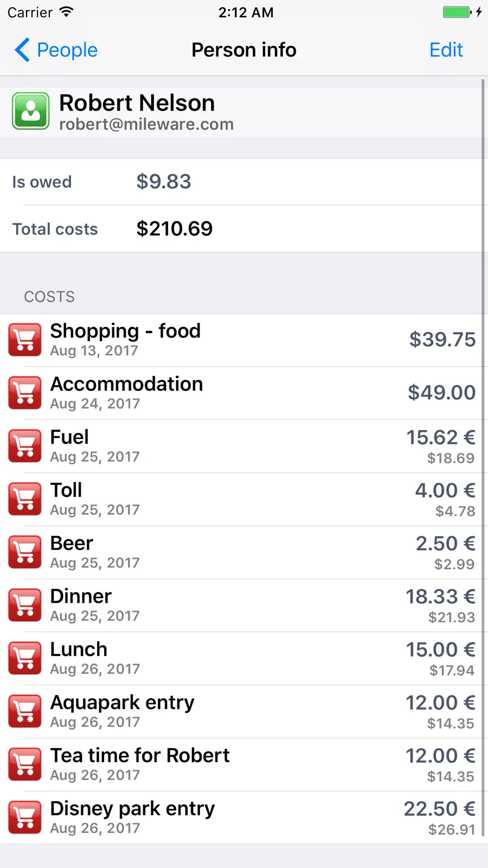Tap the Is owed $9.83 row
This screenshot has height=868, width=488.
click(x=244, y=182)
